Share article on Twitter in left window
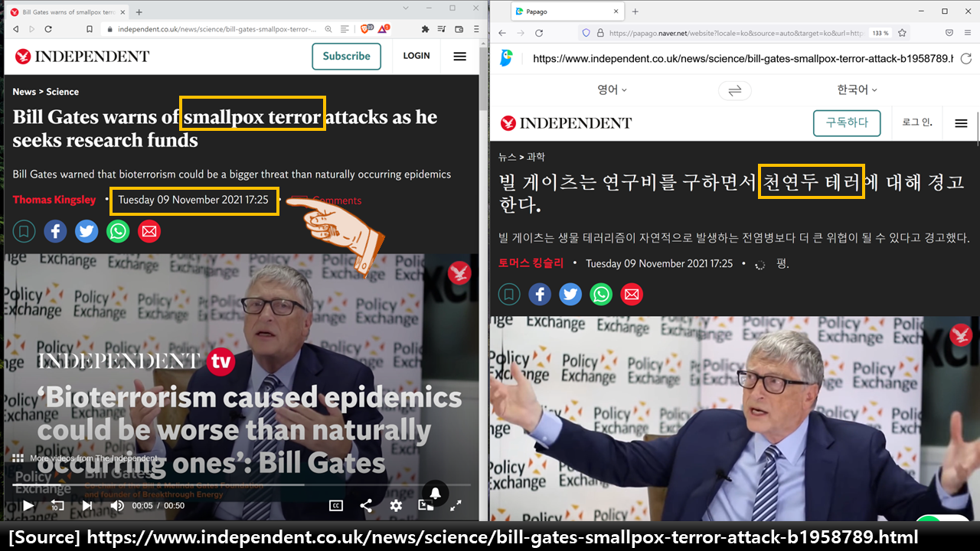Screen dimensions: 980x551 (87, 231)
